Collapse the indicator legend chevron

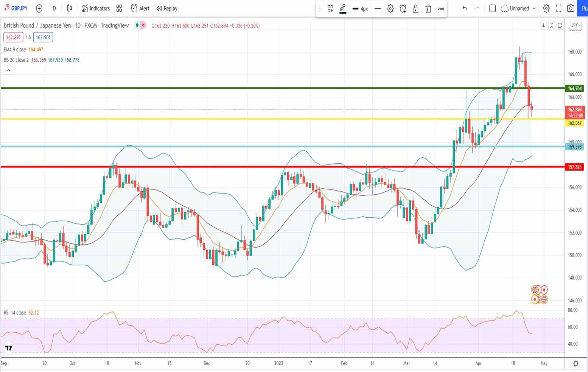8,70
